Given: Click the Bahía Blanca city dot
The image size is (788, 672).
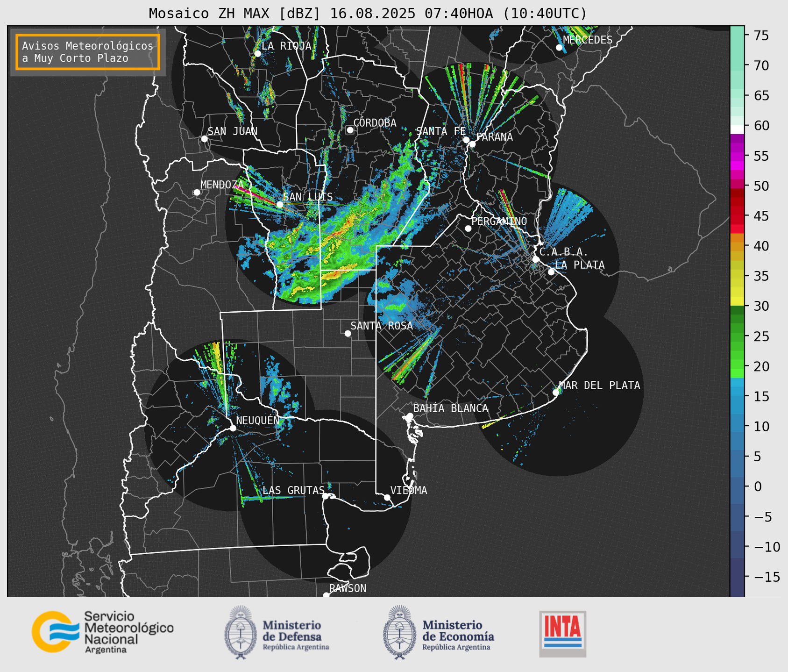Looking at the screenshot, I should (x=410, y=416).
